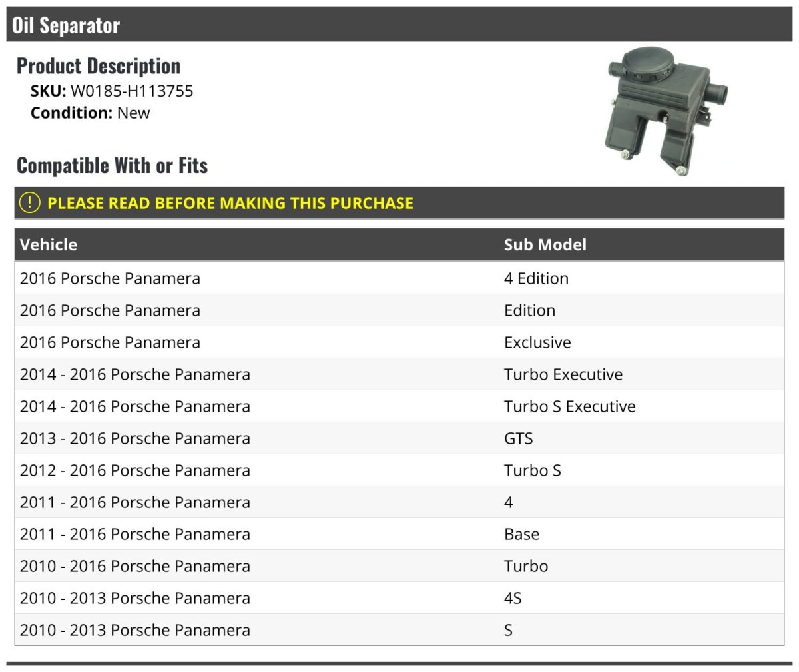Click the Product Description heading
Screen dimensions: 799x672
[99, 66]
